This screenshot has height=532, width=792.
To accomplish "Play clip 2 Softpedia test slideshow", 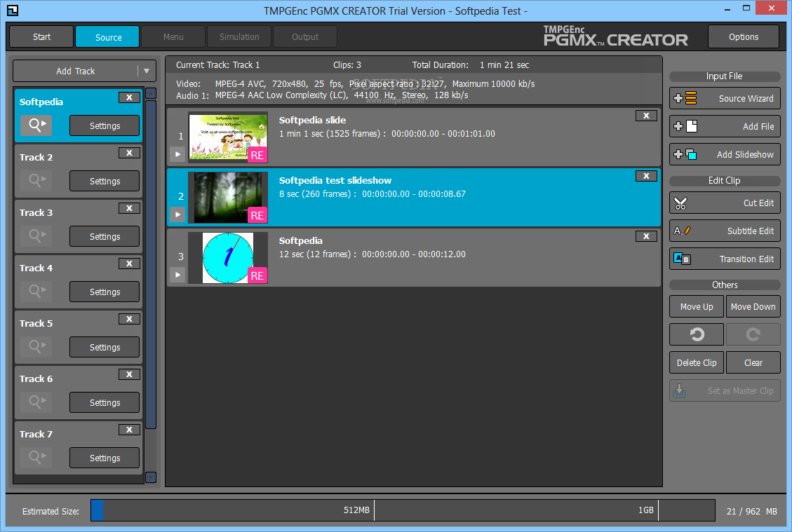I will coord(177,214).
